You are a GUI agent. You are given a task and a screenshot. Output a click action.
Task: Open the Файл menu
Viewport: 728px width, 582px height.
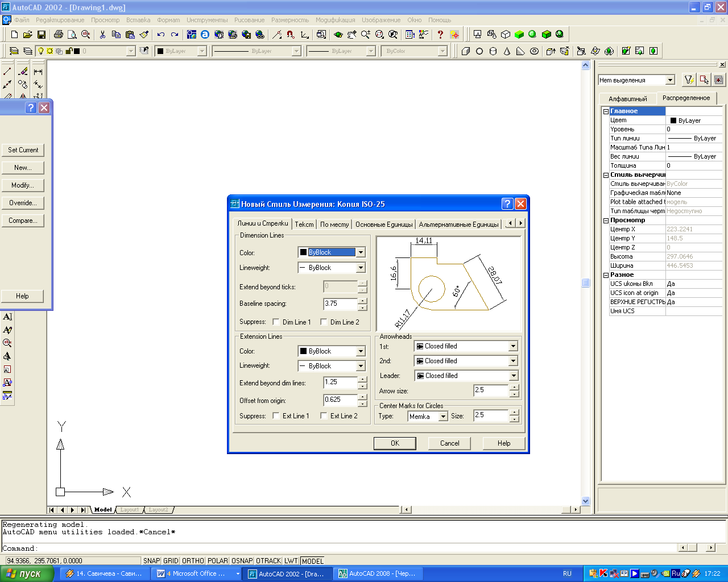coord(22,20)
